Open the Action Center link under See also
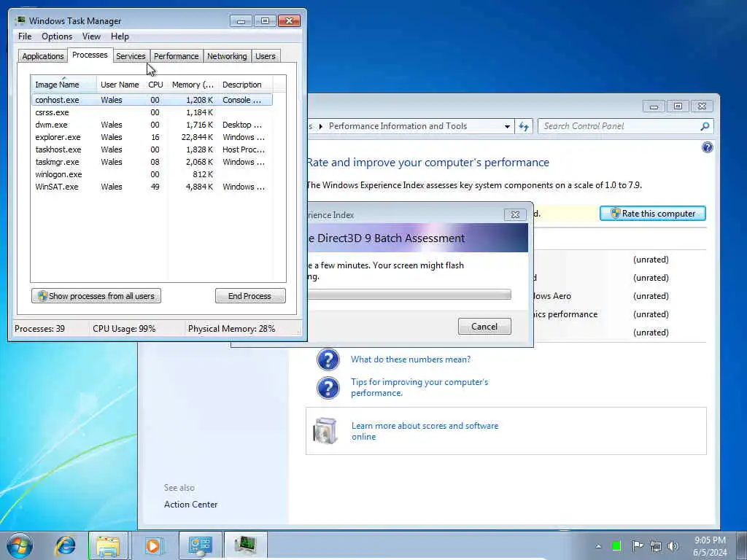Viewport: 747px width, 560px height. [190, 505]
